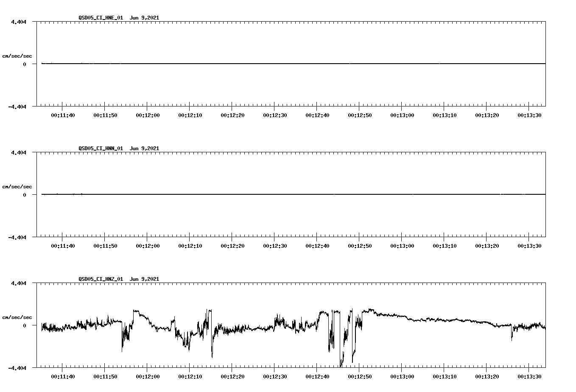Click 00:11:40 time label under HNE plot

[x=63, y=115]
